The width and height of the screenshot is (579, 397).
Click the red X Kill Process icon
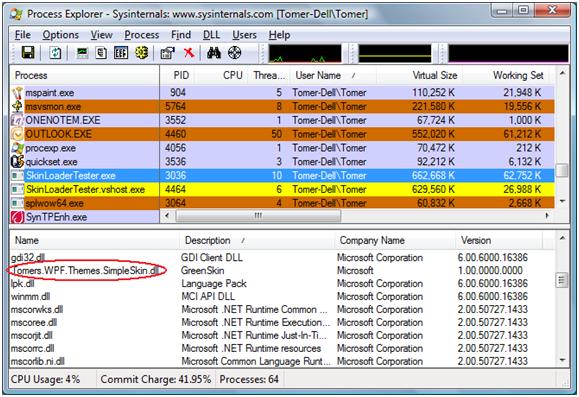189,53
